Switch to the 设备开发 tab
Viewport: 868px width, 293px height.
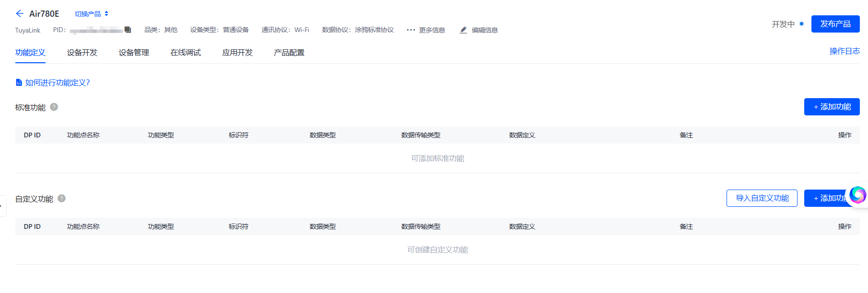tap(82, 53)
